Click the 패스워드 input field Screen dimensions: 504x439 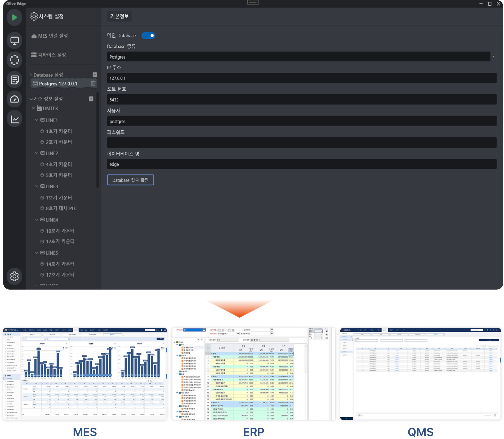(302, 143)
